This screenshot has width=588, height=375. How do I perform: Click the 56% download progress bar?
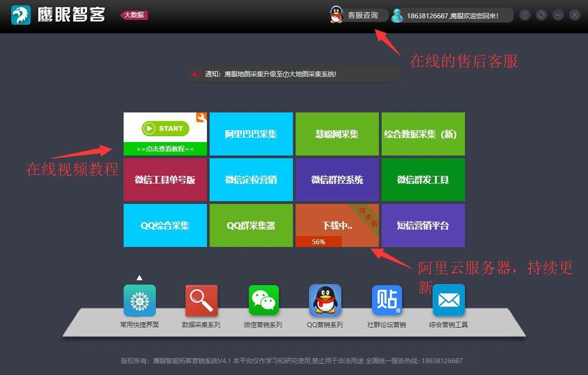[319, 242]
